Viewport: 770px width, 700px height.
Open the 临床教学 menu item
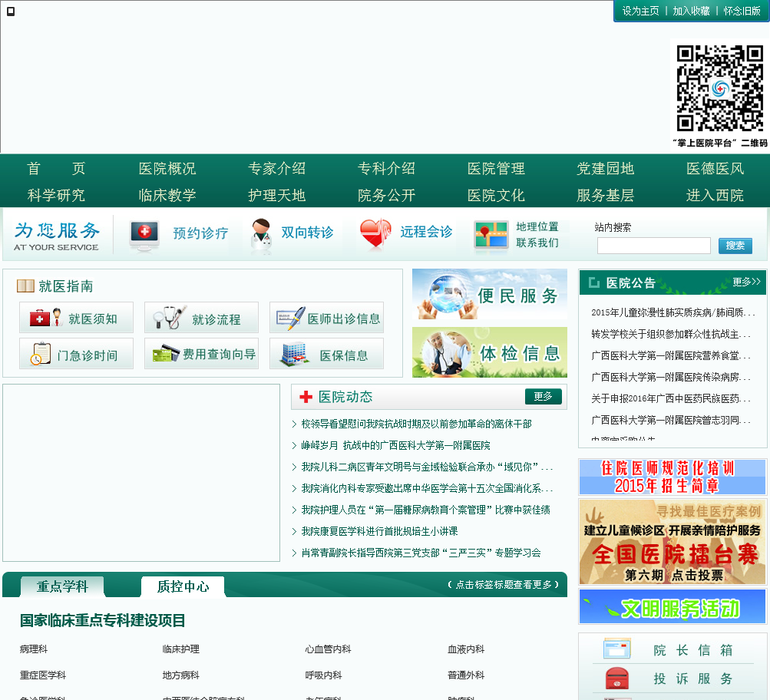[167, 196]
